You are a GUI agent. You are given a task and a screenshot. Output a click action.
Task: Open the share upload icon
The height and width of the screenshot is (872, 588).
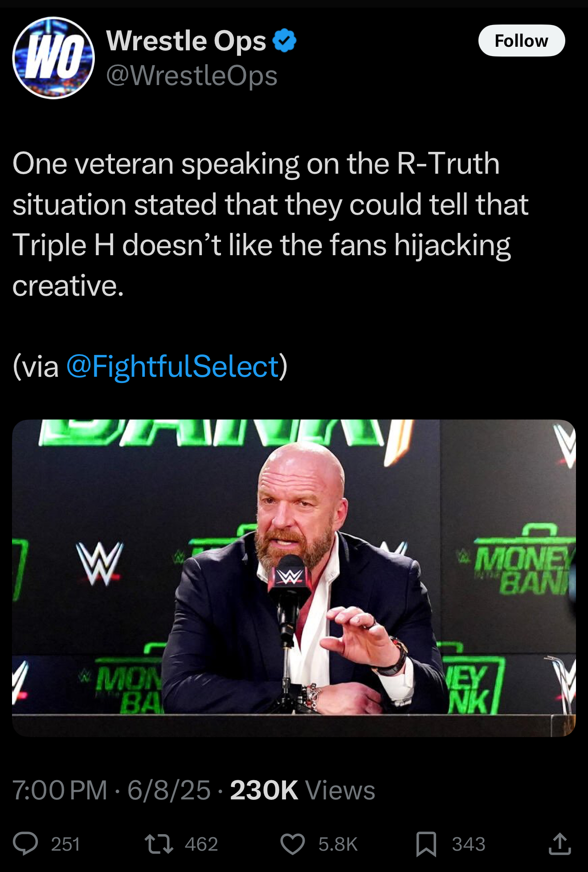pos(560,844)
